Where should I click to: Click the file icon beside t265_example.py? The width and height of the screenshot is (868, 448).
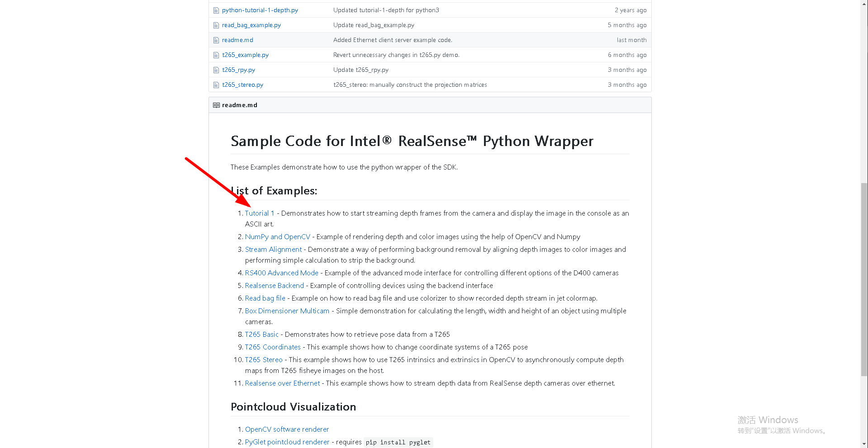click(216, 55)
